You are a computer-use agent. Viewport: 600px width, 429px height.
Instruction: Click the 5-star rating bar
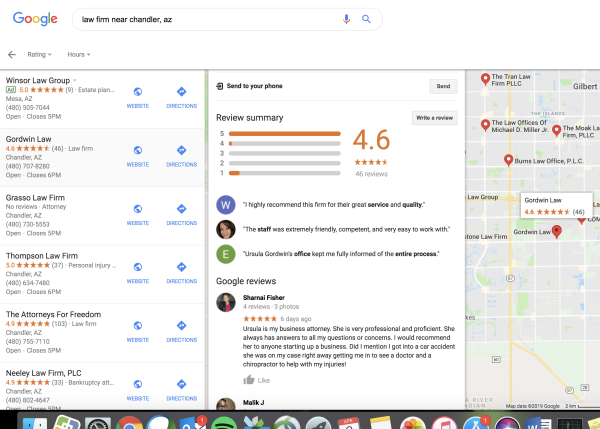point(284,134)
